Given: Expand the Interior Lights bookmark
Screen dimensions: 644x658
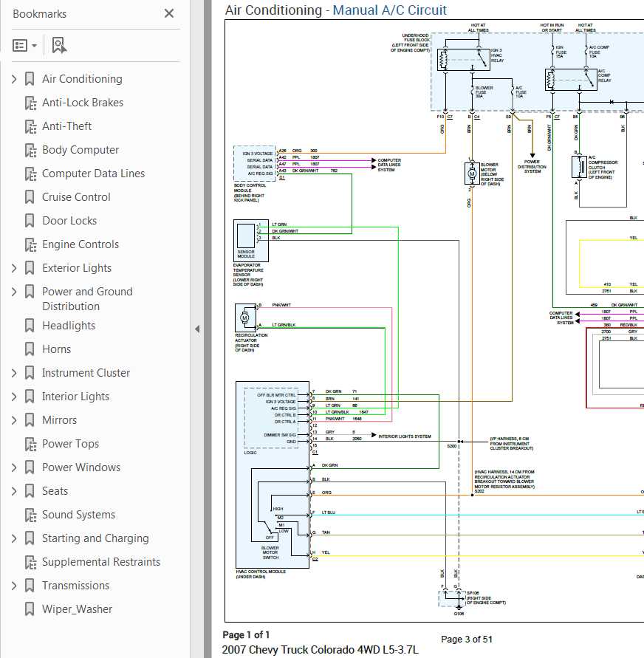Looking at the screenshot, I should coord(14,397).
